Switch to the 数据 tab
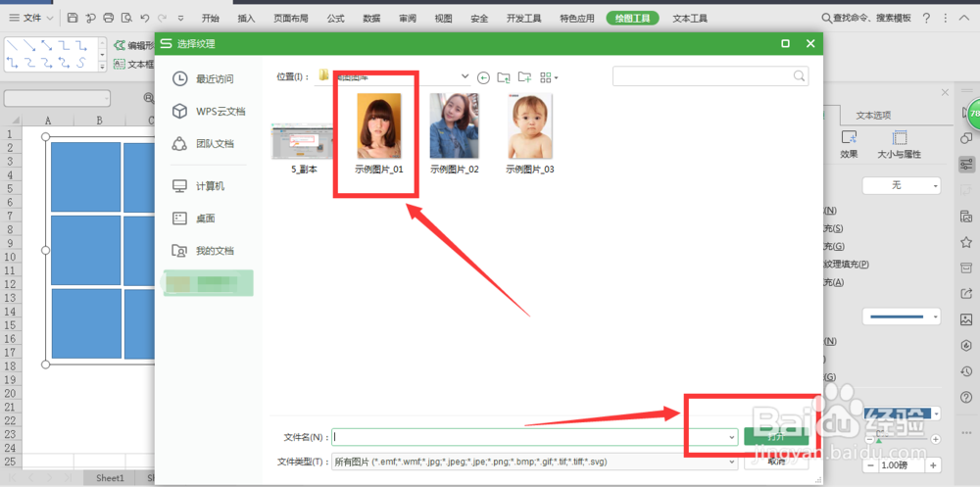This screenshot has height=487, width=980. coord(371,19)
